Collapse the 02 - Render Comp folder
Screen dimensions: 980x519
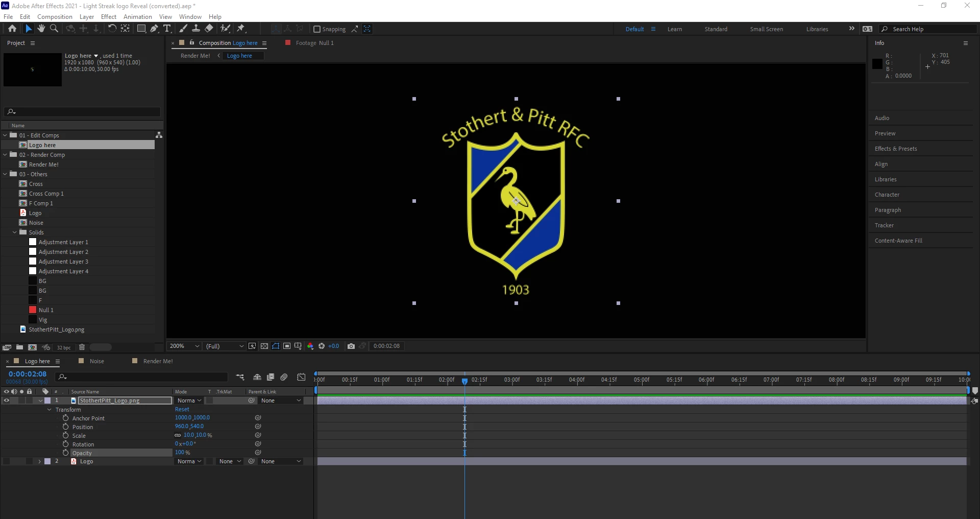[5, 155]
